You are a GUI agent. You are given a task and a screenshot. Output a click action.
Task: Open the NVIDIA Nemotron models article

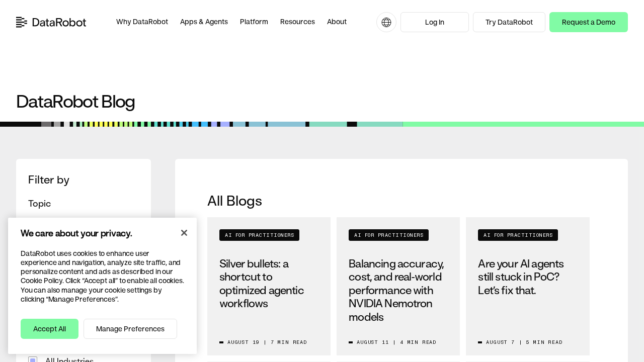tap(396, 290)
